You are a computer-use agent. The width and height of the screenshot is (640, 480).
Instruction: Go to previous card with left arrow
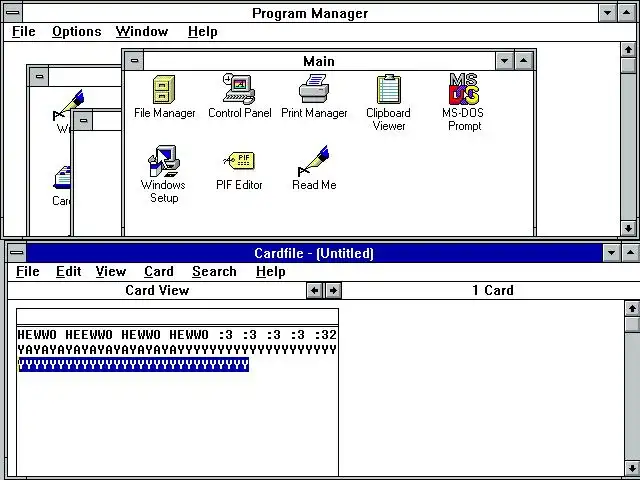pyautogui.click(x=314, y=290)
